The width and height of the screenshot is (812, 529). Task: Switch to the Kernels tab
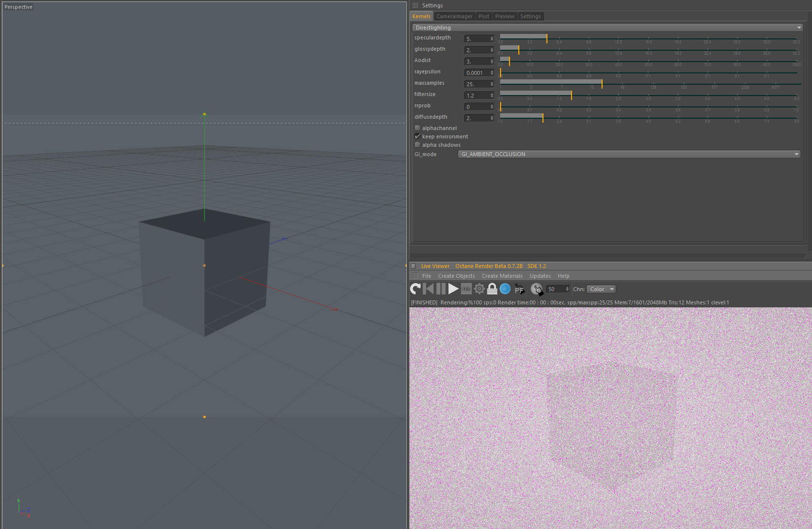[x=422, y=16]
